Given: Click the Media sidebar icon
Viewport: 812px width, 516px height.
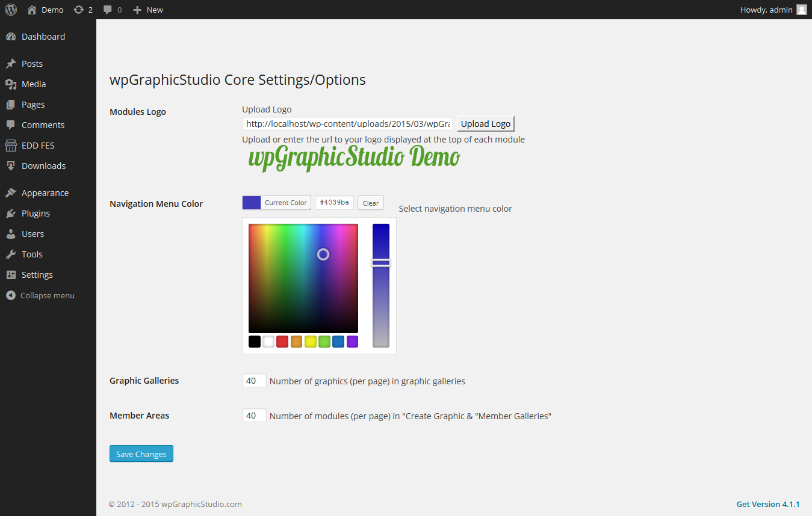Looking at the screenshot, I should point(11,84).
